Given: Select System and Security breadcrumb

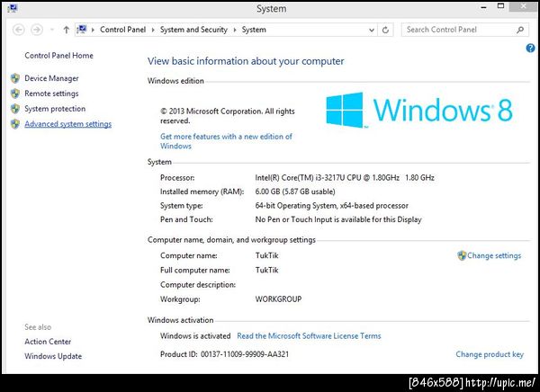Looking at the screenshot, I should click(x=193, y=30).
